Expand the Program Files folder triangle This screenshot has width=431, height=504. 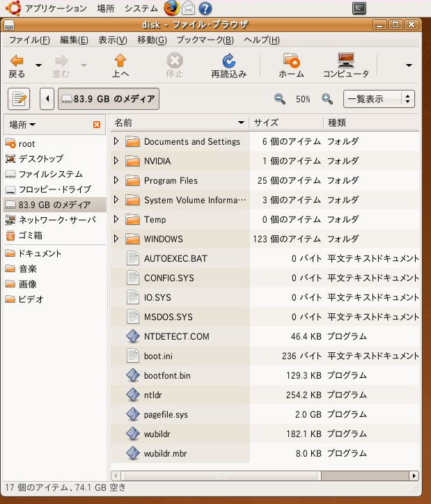click(116, 180)
